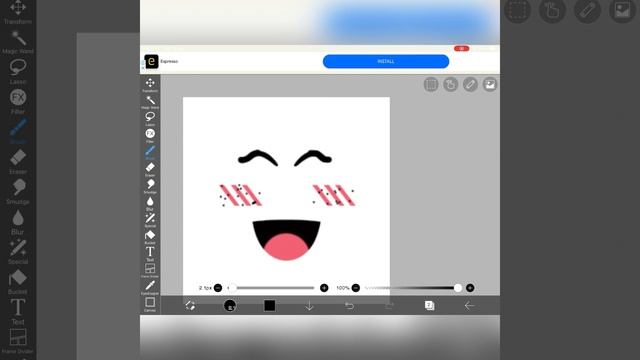This screenshot has width=640, height=360.
Task: Click the brush thickness slider track
Action: (x=271, y=288)
